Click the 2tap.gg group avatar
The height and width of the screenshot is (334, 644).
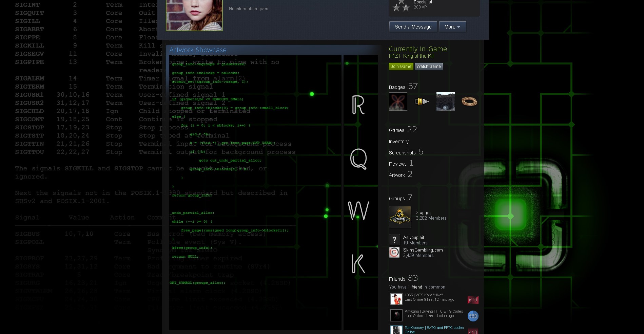pyautogui.click(x=400, y=217)
